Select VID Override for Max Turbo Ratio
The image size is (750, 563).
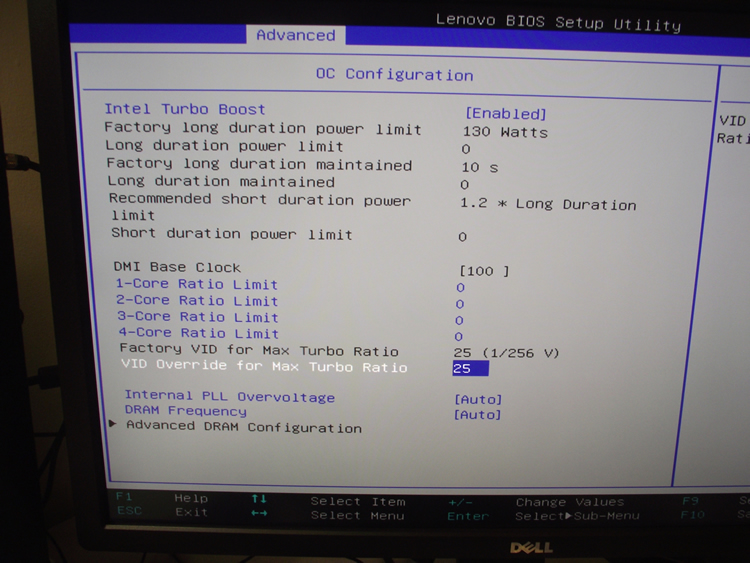264,366
